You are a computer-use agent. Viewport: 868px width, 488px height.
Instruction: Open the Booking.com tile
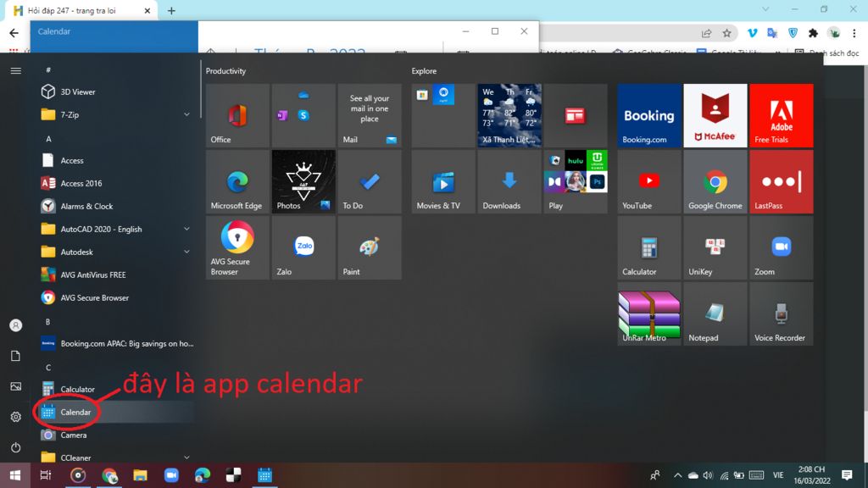point(649,115)
